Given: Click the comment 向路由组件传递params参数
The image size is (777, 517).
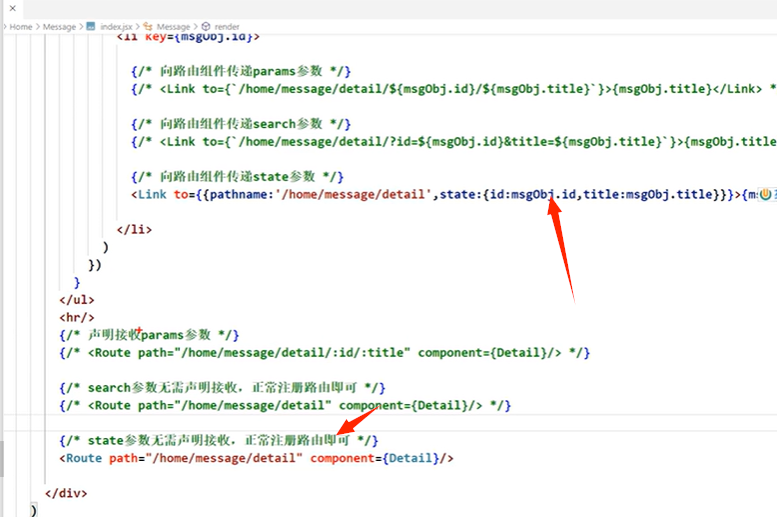Looking at the screenshot, I should (241, 71).
